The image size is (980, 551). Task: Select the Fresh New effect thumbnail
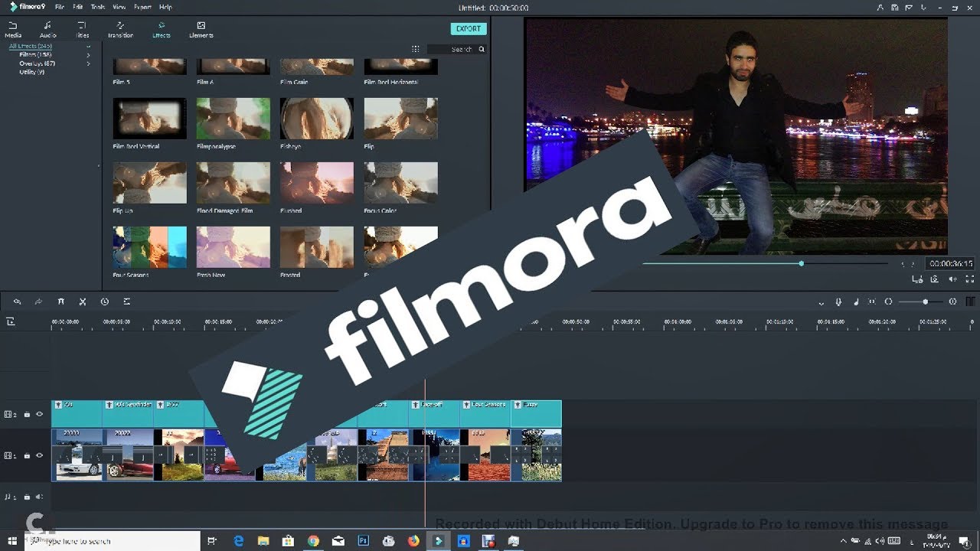[233, 246]
